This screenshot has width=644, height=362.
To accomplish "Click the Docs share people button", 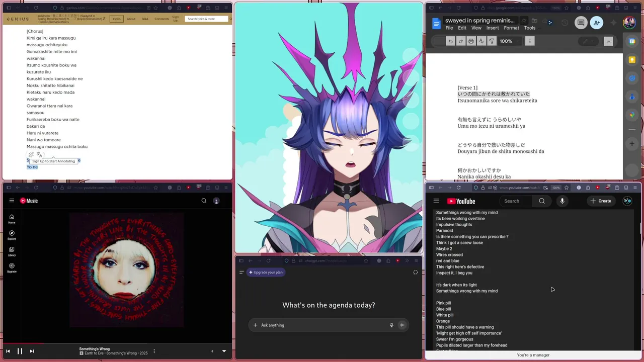I will pos(596,23).
